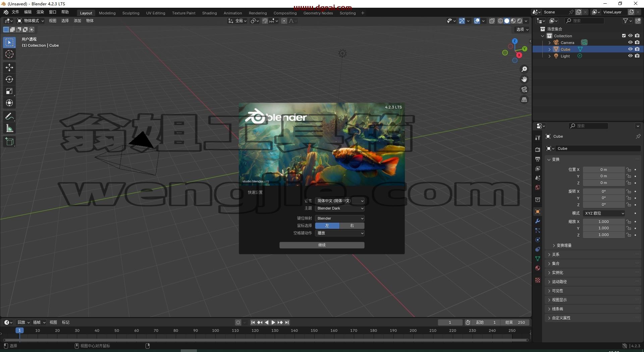Viewport: 644px width, 352px height.
Task: Open the timeline 回放 popover
Action: 23,322
